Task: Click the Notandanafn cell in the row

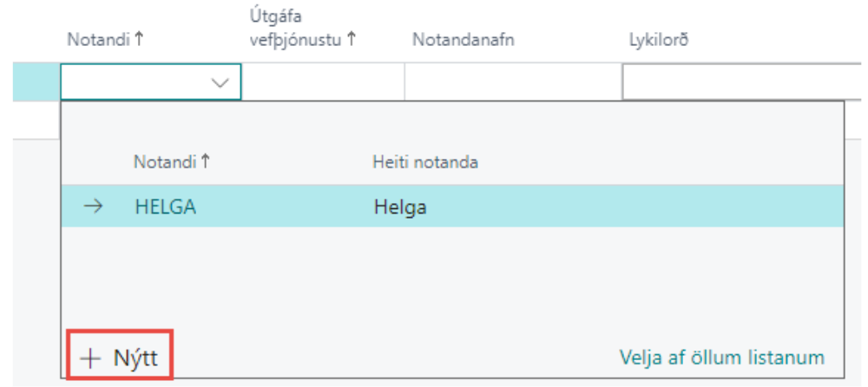Action: [512, 83]
